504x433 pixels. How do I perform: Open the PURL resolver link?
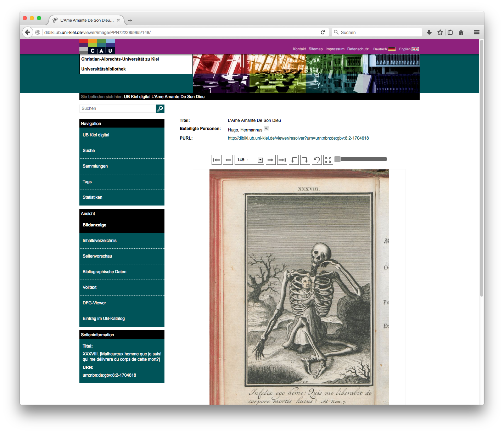pyautogui.click(x=298, y=138)
